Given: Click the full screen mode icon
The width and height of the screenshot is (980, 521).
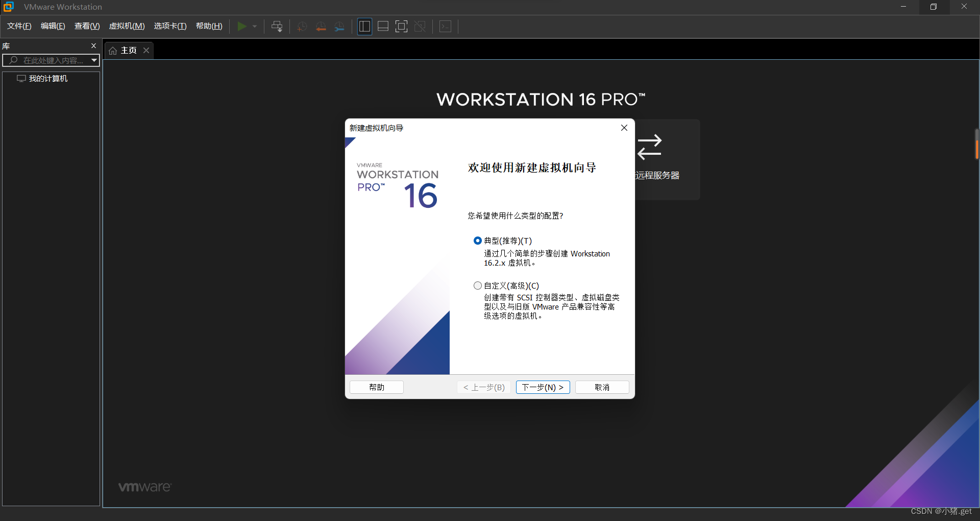Looking at the screenshot, I should (402, 26).
